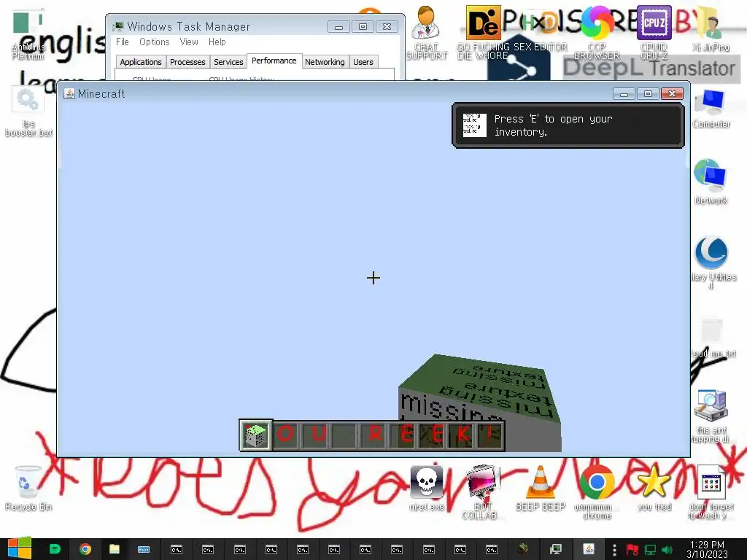Image resolution: width=747 pixels, height=560 pixels.
Task: Maximize the Windows Task Manager window
Action: click(x=363, y=27)
